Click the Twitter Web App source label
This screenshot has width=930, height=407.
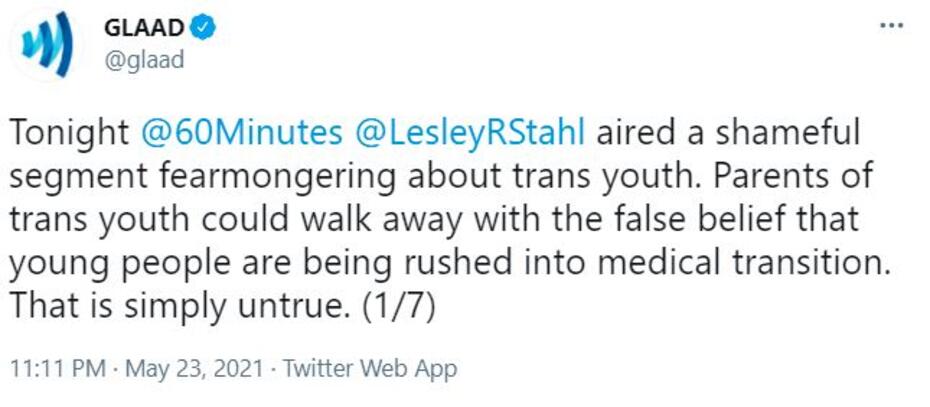click(370, 368)
